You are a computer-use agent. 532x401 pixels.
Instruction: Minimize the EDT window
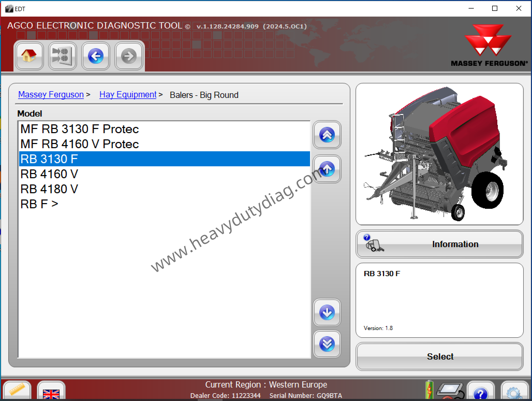(x=471, y=9)
